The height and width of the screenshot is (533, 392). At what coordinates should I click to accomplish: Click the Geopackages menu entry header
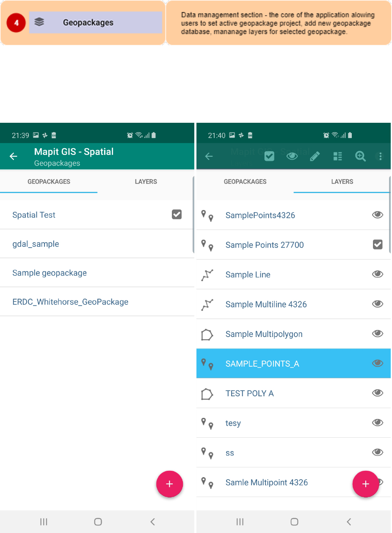coord(96,22)
